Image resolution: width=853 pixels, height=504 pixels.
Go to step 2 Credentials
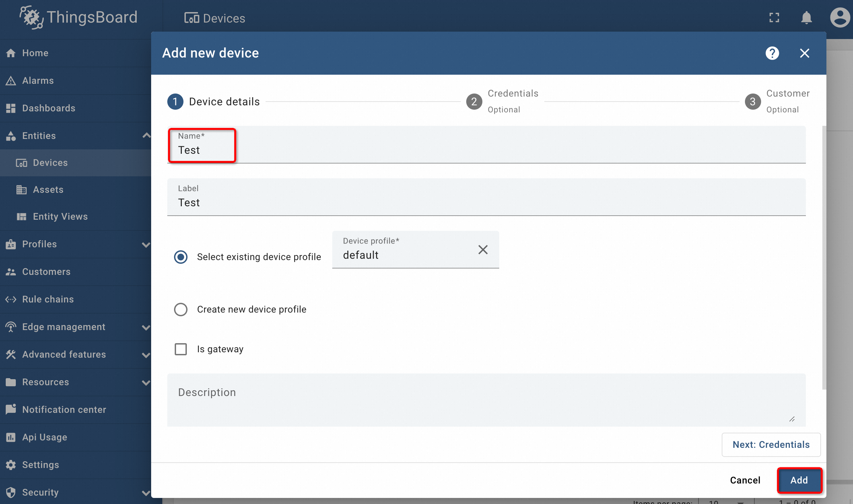(502, 102)
